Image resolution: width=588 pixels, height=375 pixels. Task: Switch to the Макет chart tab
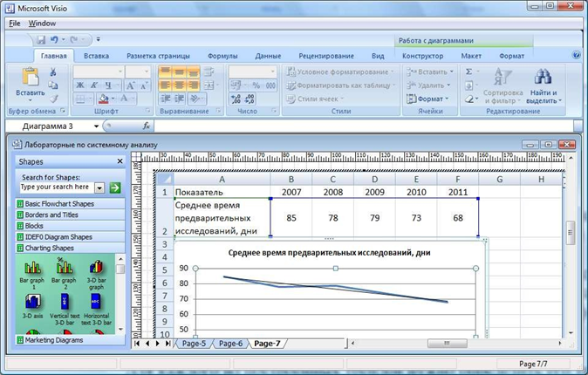coord(471,56)
